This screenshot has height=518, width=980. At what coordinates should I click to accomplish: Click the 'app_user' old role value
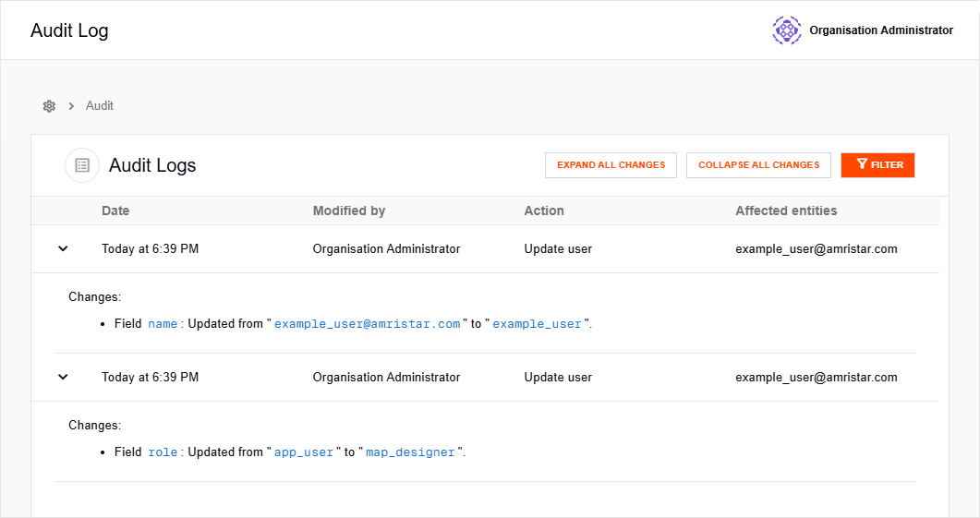tap(304, 452)
